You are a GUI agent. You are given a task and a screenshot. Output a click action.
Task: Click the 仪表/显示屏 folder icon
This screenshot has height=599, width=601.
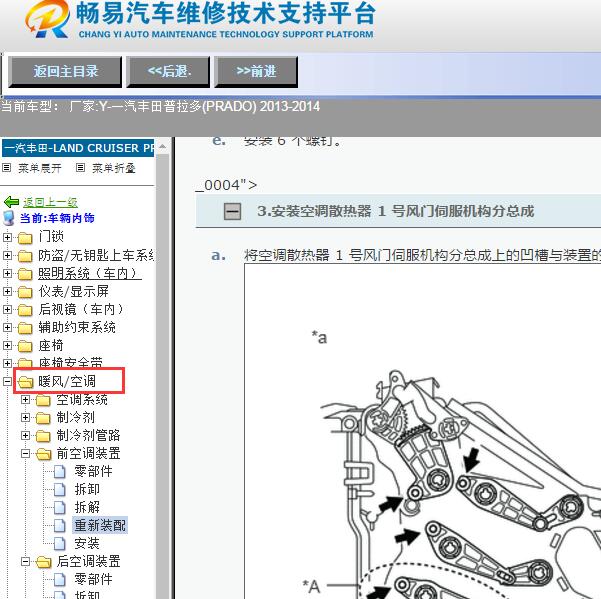[x=25, y=292]
